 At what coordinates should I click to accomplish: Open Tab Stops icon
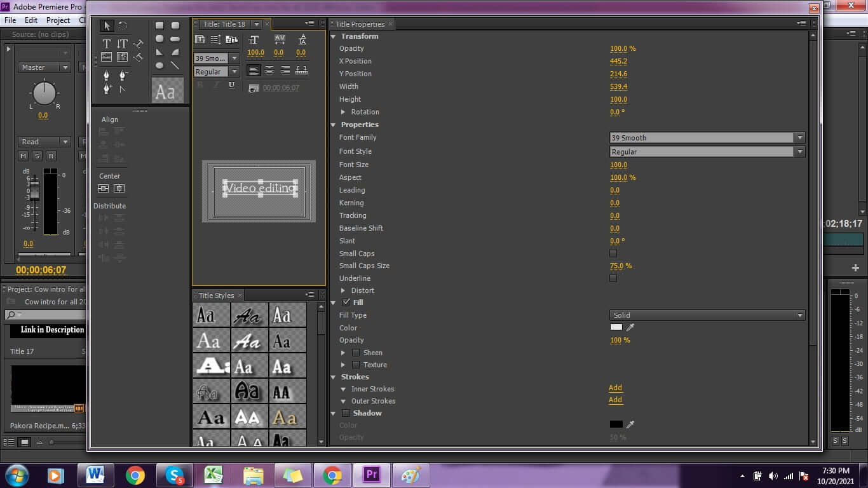(302, 71)
